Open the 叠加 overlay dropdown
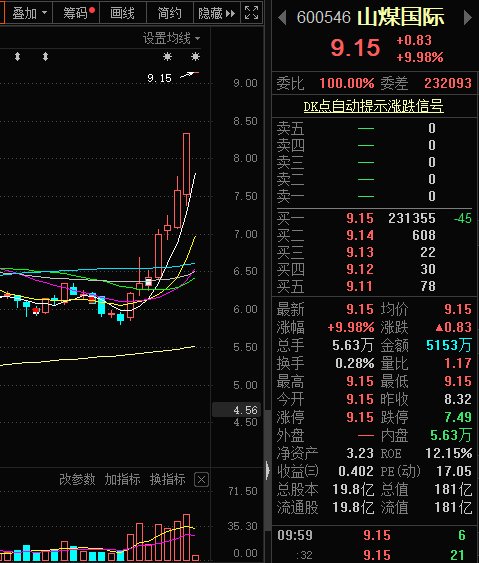Viewport: 479px width, 563px height. pyautogui.click(x=29, y=13)
